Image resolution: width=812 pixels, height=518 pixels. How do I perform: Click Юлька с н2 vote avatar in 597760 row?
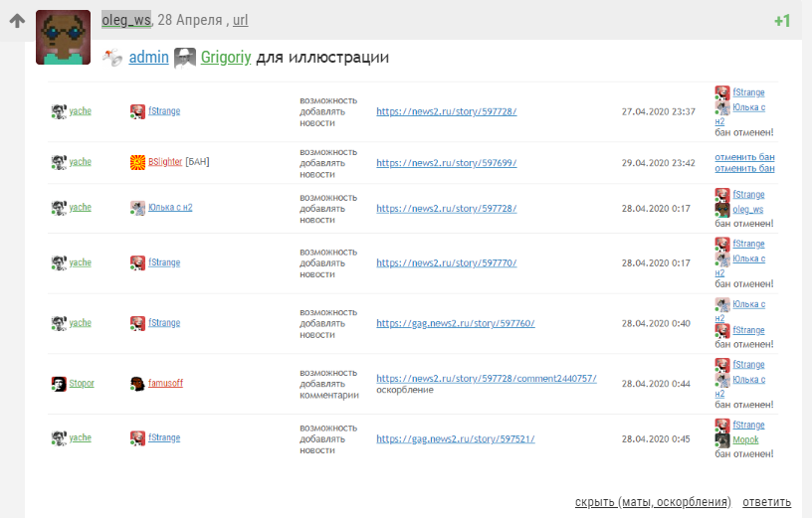point(722,305)
